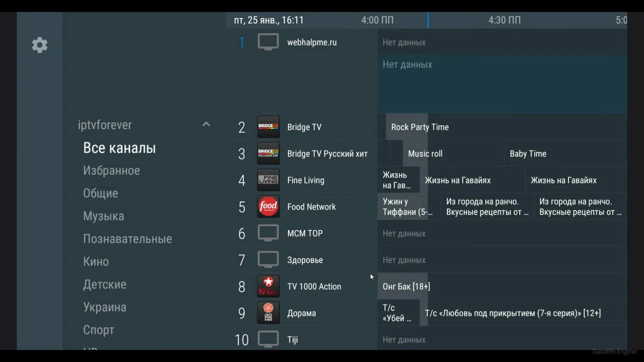The width and height of the screenshot is (644, 362).
Task: Select the iptvforever playlist header
Action: coord(105,125)
